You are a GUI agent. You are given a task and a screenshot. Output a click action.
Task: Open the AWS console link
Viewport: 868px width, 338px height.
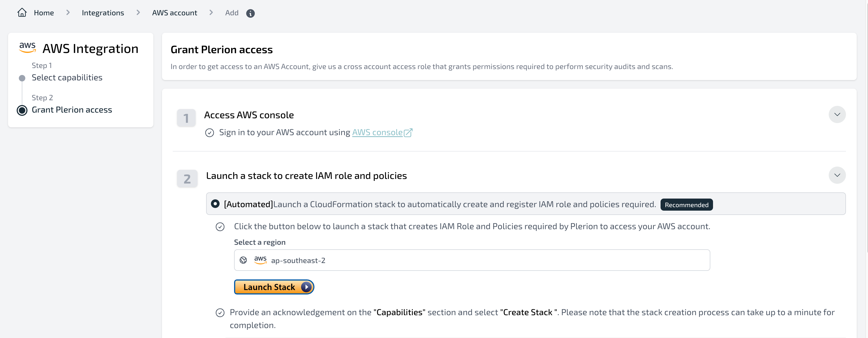377,132
